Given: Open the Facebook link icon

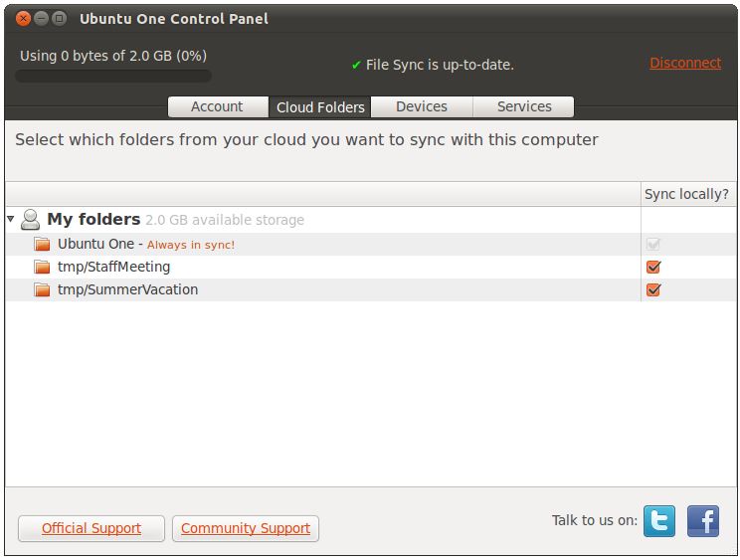Looking at the screenshot, I should coord(703,521).
